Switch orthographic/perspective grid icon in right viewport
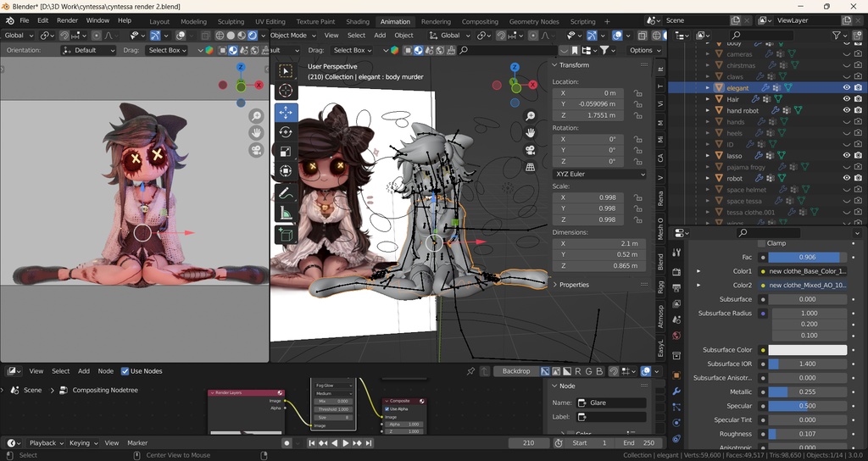 click(531, 167)
